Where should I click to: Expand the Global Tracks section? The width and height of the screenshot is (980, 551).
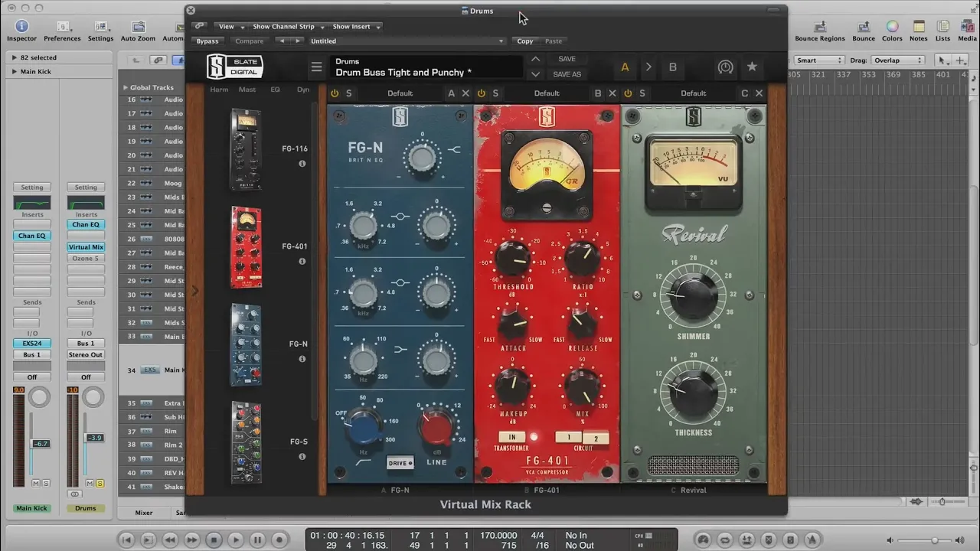pyautogui.click(x=126, y=87)
